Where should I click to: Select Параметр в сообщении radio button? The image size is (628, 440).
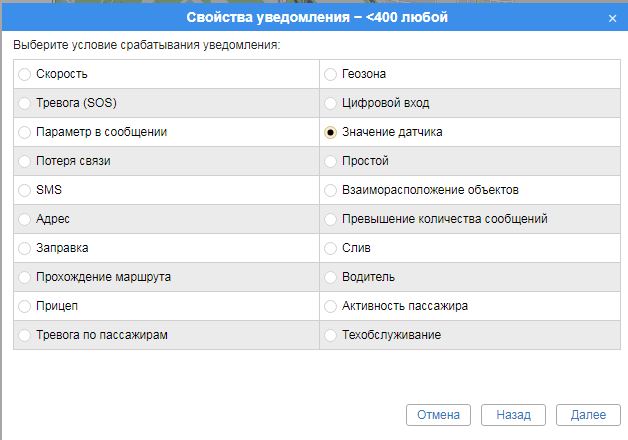25,132
